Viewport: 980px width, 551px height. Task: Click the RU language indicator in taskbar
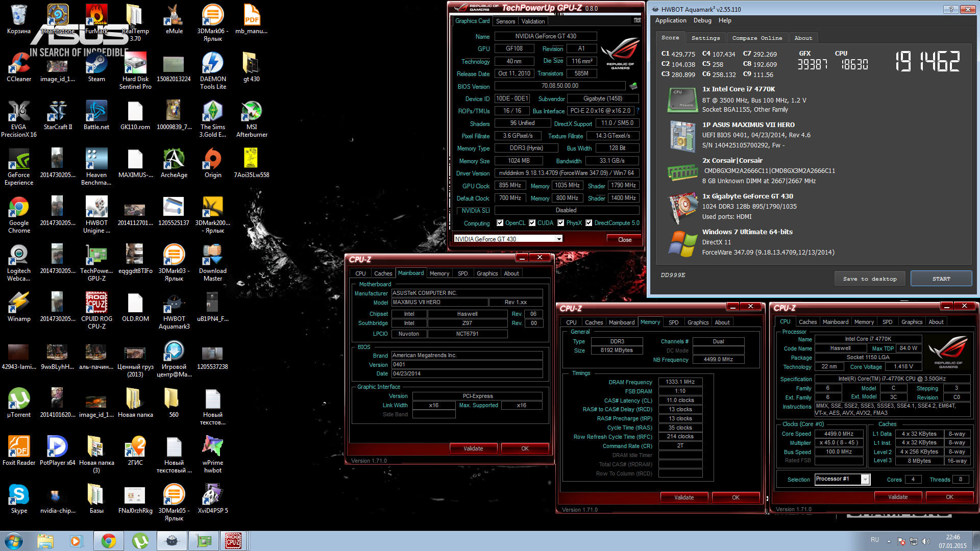[875, 540]
